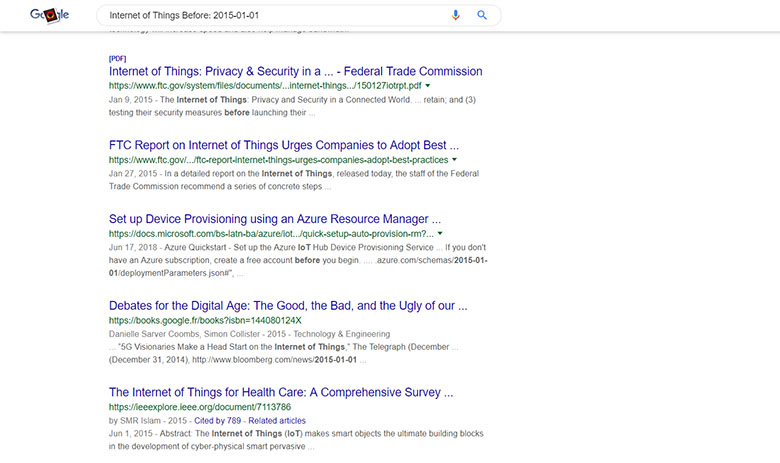Screen dimensions: 780x463
Task: Click the [PDF] label above FTC result
Action: pyautogui.click(x=117, y=59)
